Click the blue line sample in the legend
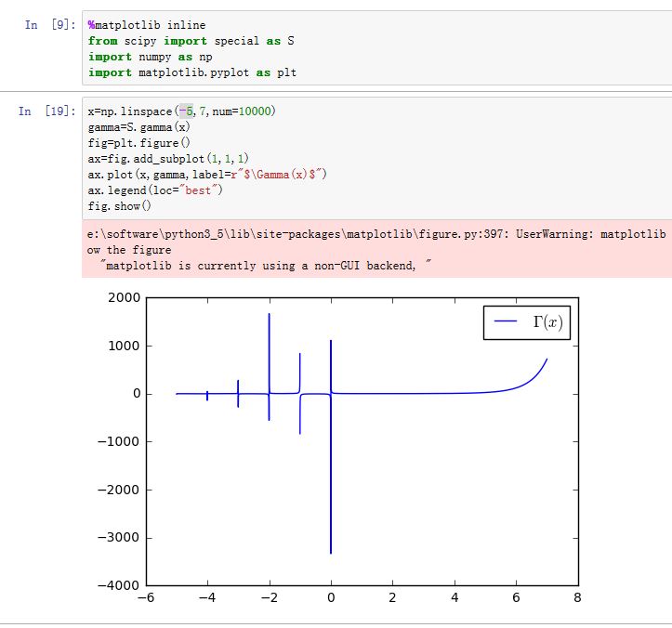672x628 pixels. pyautogui.click(x=506, y=322)
